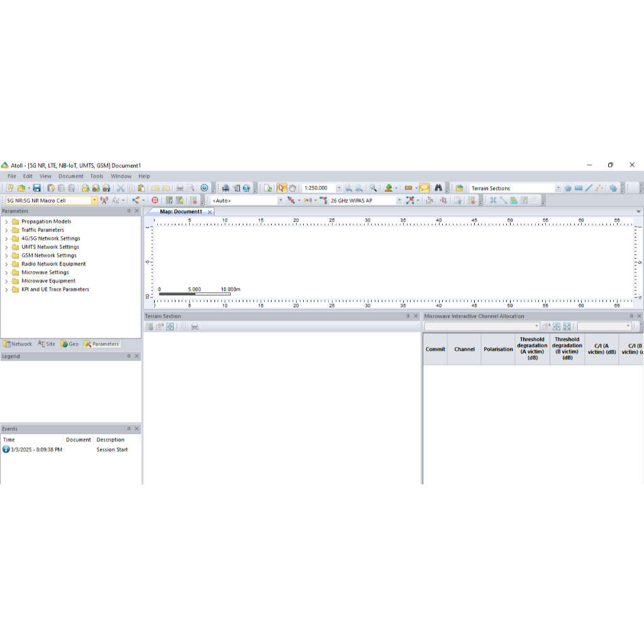Click the Paste clipboard icon
This screenshot has height=644, width=644.
click(142, 188)
